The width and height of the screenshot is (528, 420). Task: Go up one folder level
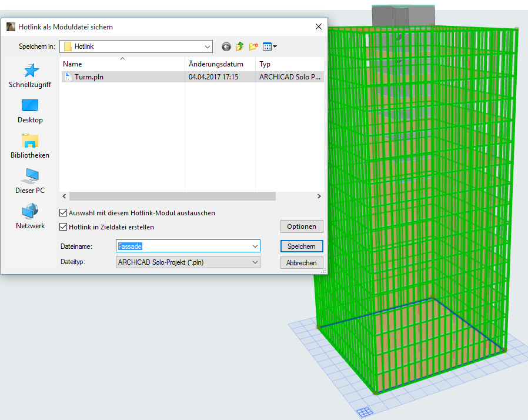coord(240,46)
